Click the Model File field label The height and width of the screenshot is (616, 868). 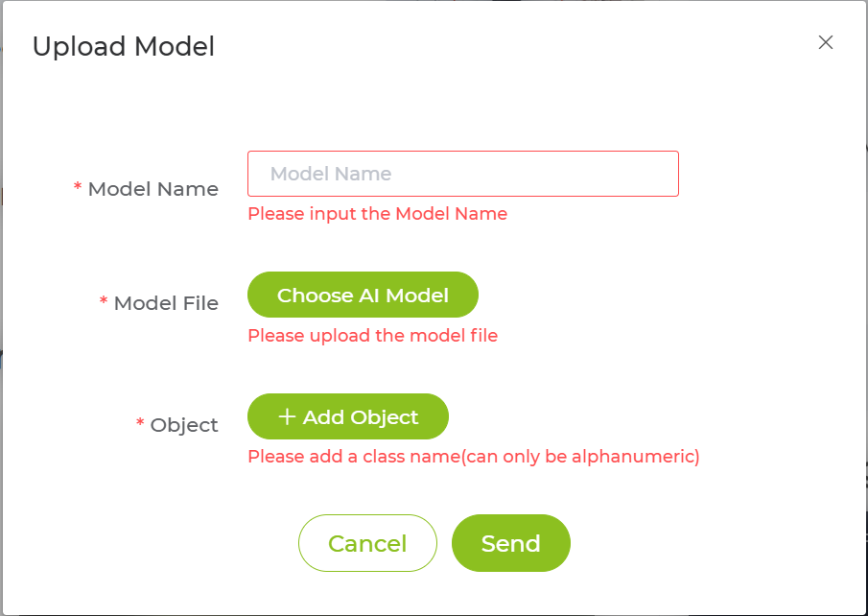pyautogui.click(x=166, y=303)
